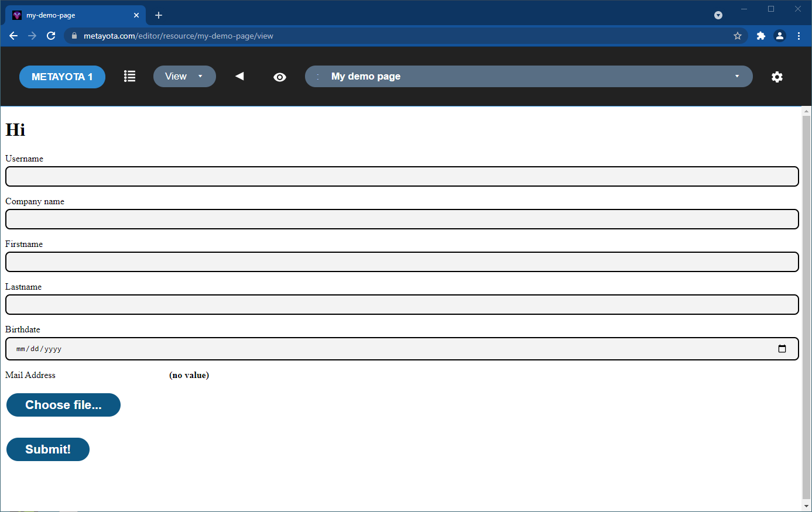Focus the Username input field
Screen dimensions: 812x512
402,176
